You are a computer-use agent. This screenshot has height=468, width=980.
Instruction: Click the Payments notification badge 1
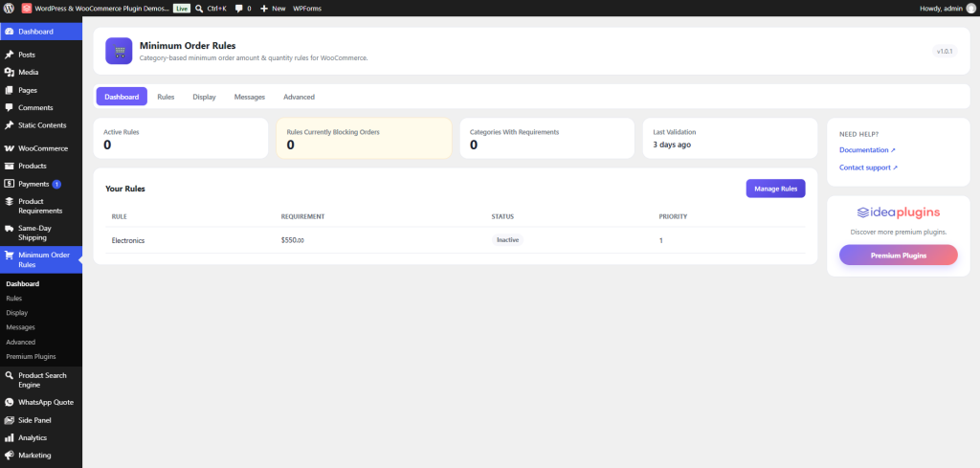(56, 184)
